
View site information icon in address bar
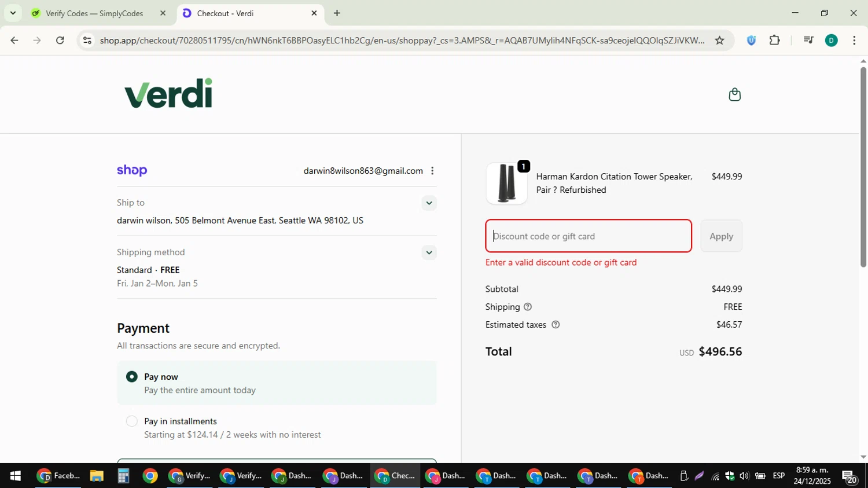[x=87, y=40]
